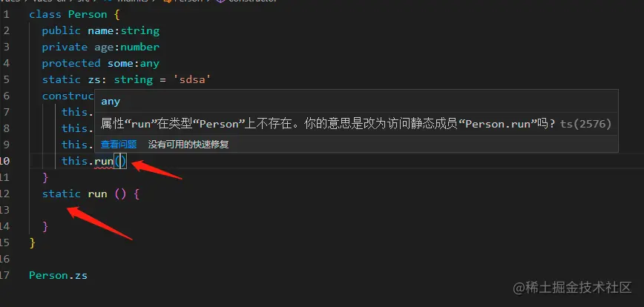Click the 查看问题 link in the hover popup
The width and height of the screenshot is (644, 307).
118,144
